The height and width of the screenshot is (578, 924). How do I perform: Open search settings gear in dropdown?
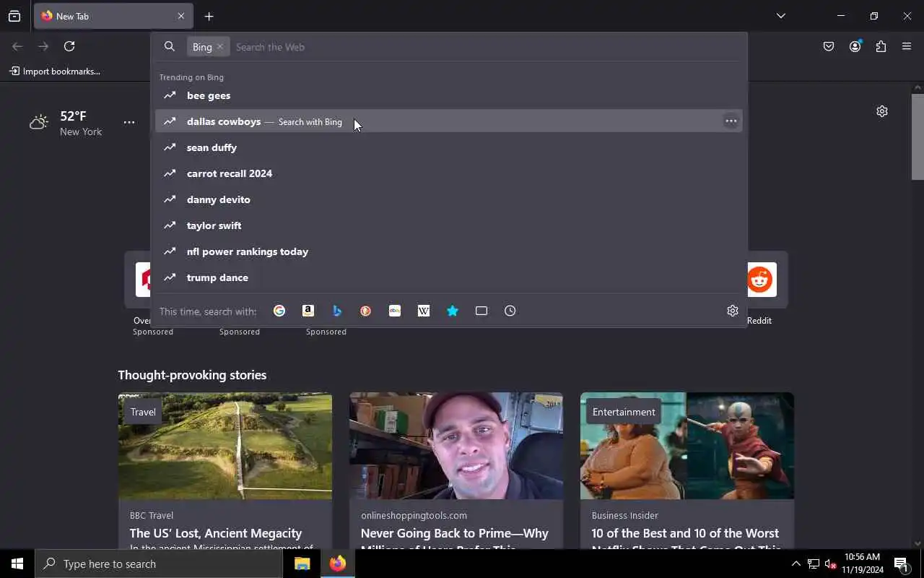(x=733, y=311)
